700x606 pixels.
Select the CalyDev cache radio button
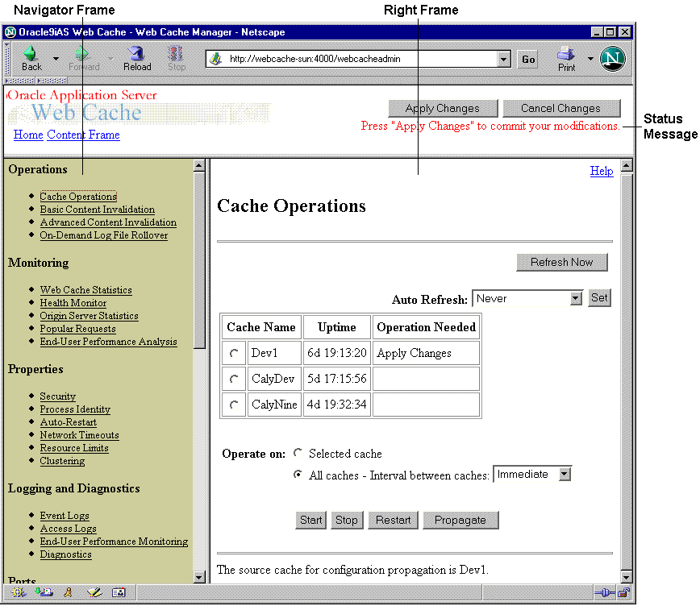click(x=234, y=380)
